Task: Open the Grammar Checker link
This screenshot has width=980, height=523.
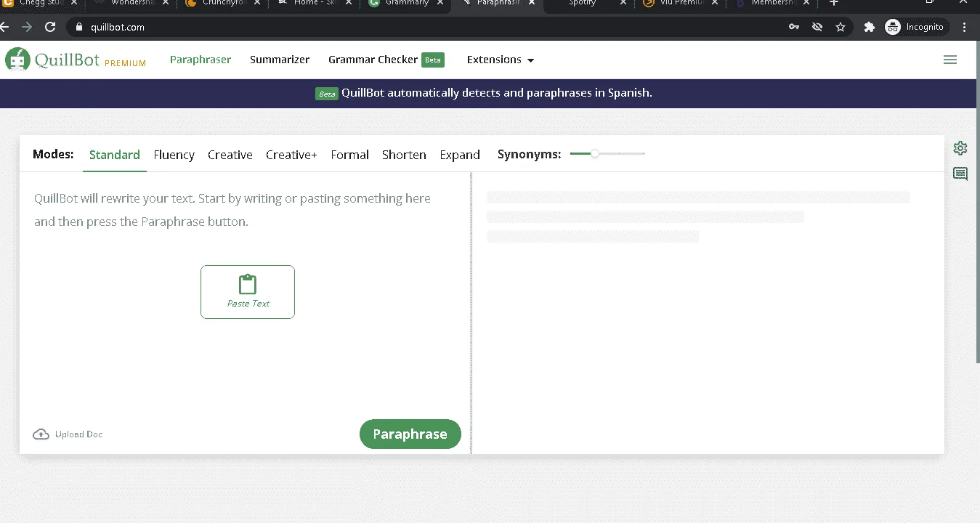Action: [x=373, y=60]
